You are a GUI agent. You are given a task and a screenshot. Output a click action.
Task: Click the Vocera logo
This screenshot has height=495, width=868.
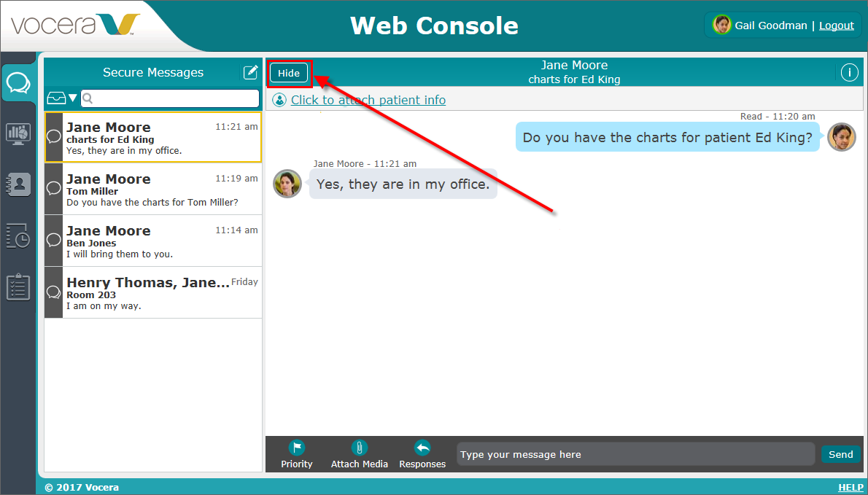[74, 26]
